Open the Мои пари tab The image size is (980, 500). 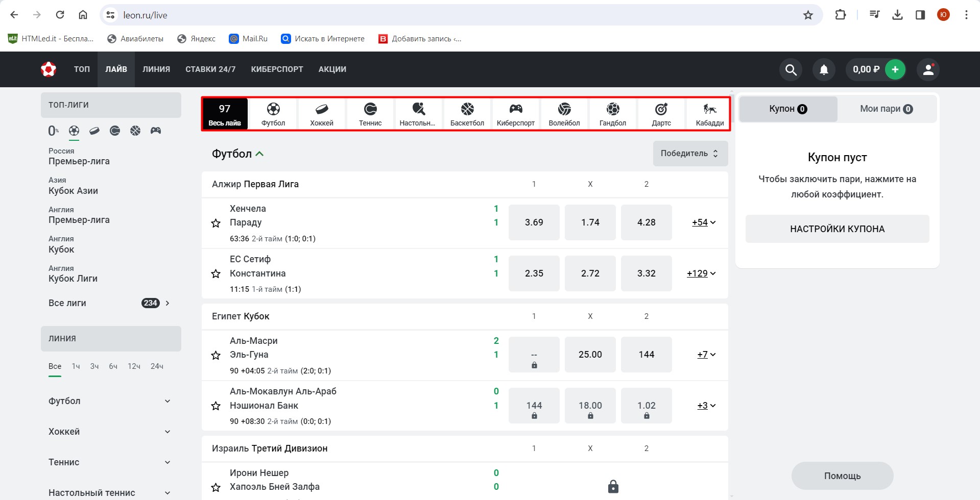click(x=886, y=109)
